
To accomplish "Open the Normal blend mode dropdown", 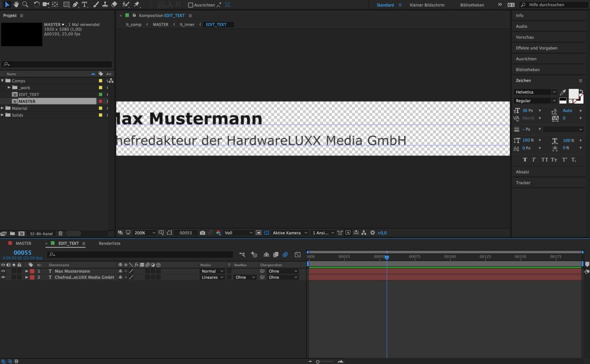I will click(x=212, y=271).
